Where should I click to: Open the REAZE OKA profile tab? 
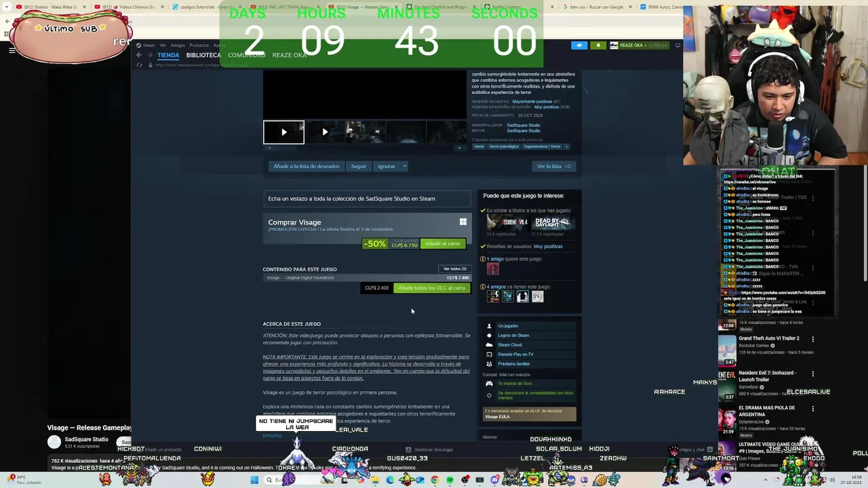290,55
